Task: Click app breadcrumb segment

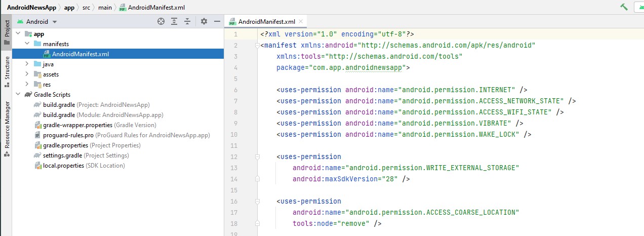Action: point(69,8)
